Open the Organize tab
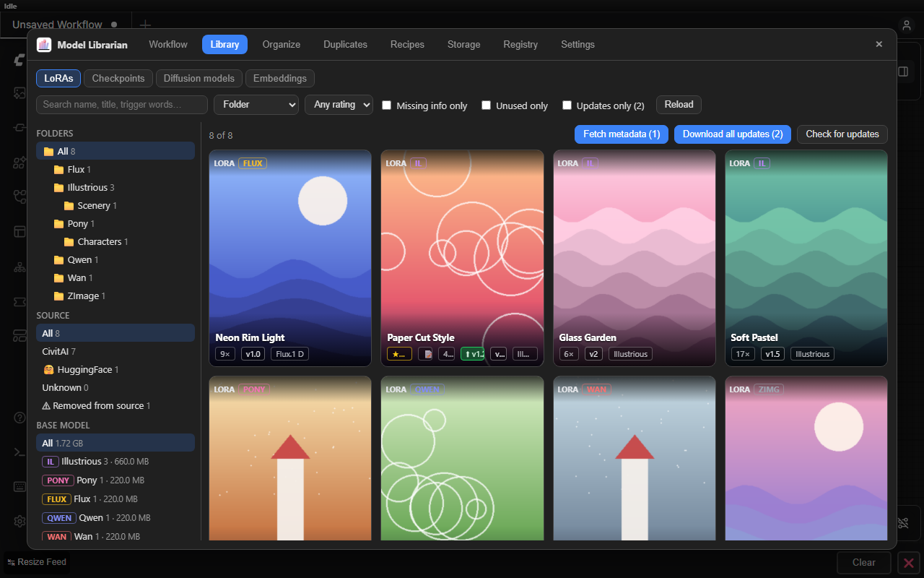This screenshot has height=578, width=924. pos(282,45)
